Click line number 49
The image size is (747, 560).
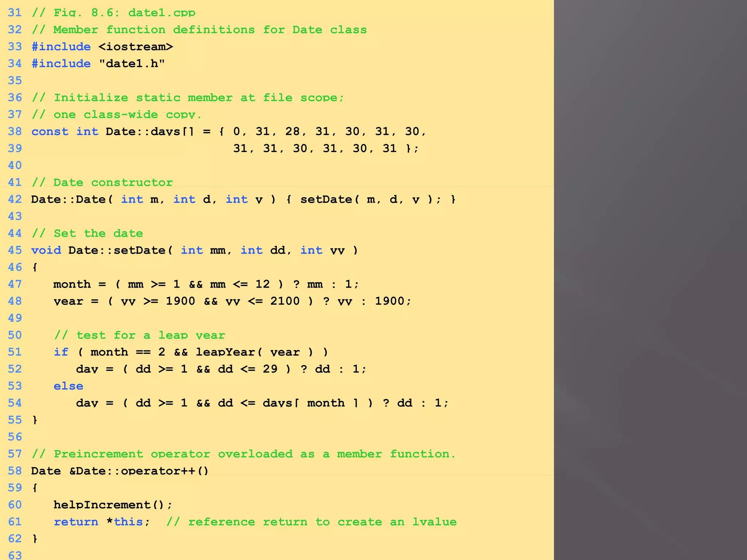15,318
